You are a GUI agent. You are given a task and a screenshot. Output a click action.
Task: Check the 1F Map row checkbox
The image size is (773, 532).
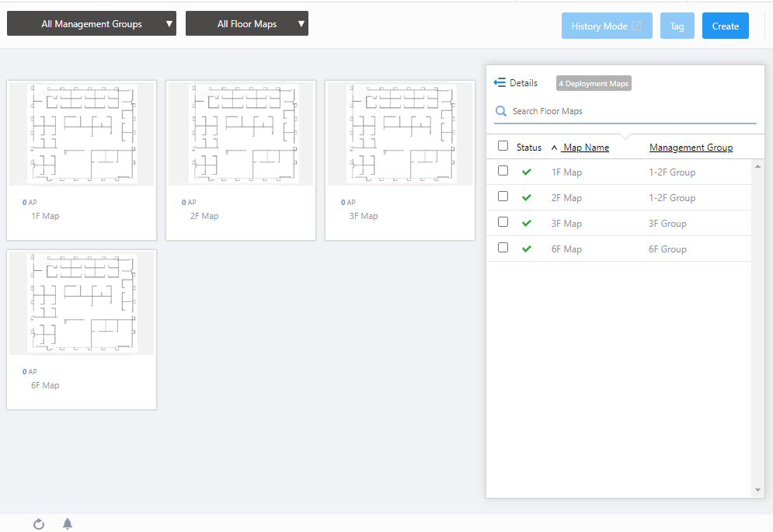[x=503, y=171]
